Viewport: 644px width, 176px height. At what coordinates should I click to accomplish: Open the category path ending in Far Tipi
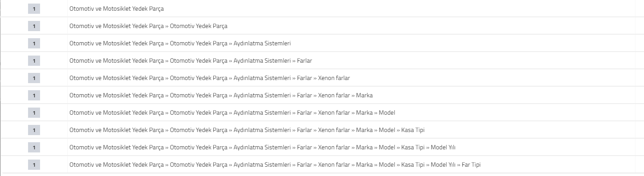pyautogui.click(x=275, y=164)
